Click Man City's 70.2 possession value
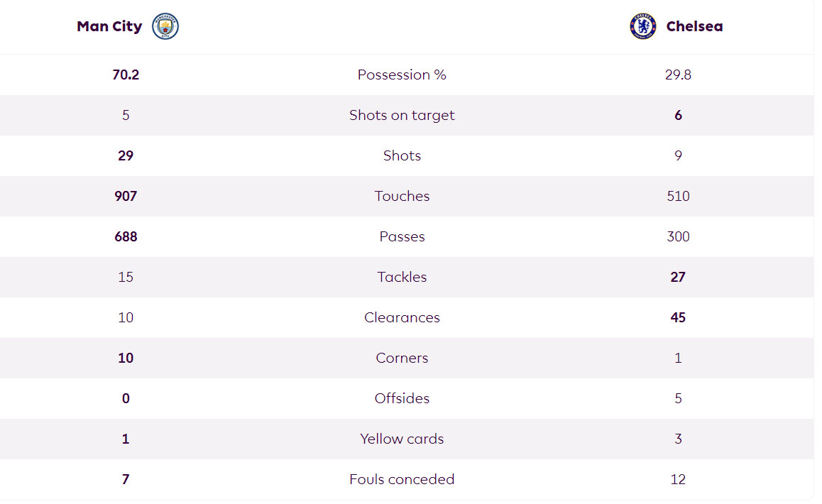The height and width of the screenshot is (504, 822). 126,75
